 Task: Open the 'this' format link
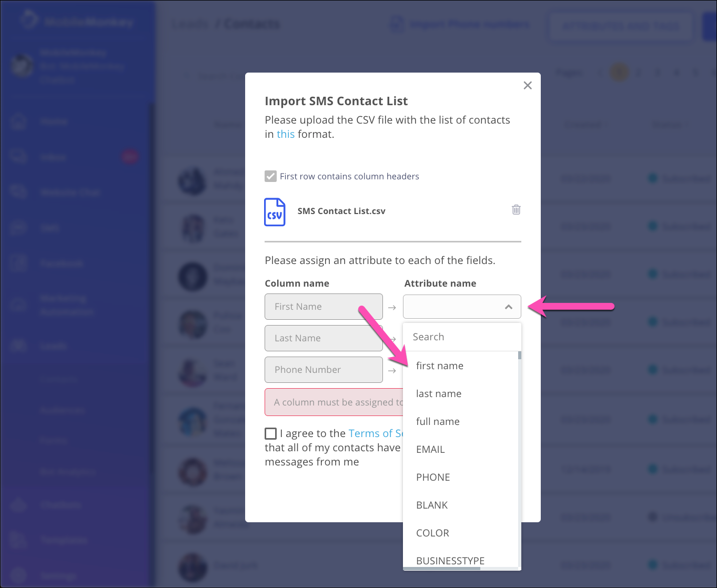286,134
